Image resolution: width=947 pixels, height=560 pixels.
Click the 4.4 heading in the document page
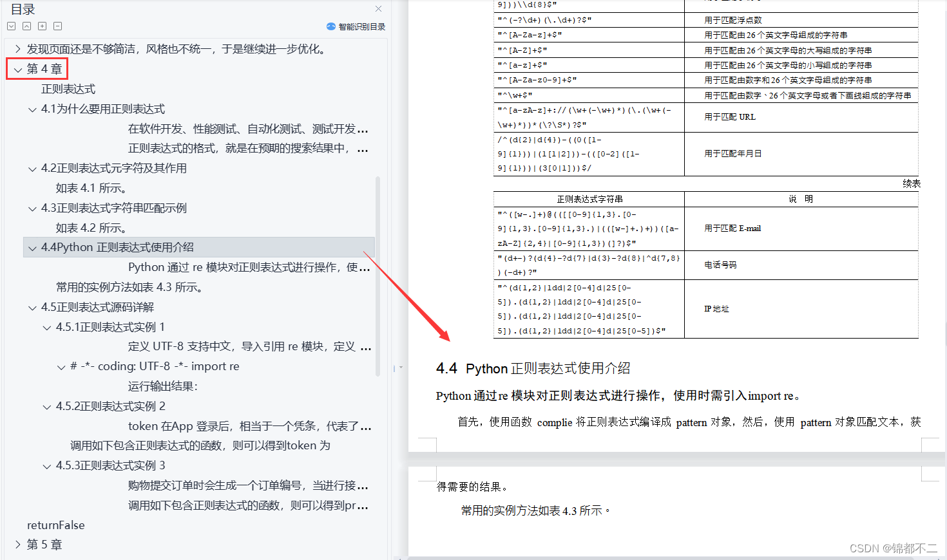tap(532, 368)
